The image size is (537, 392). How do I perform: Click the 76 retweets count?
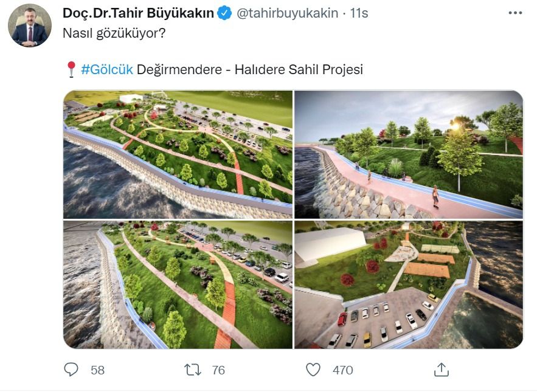pos(218,370)
